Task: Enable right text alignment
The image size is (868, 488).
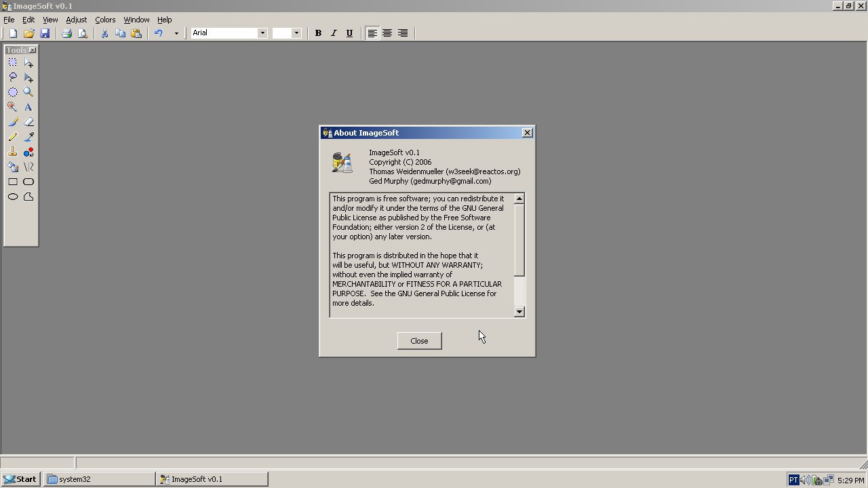Action: click(403, 33)
